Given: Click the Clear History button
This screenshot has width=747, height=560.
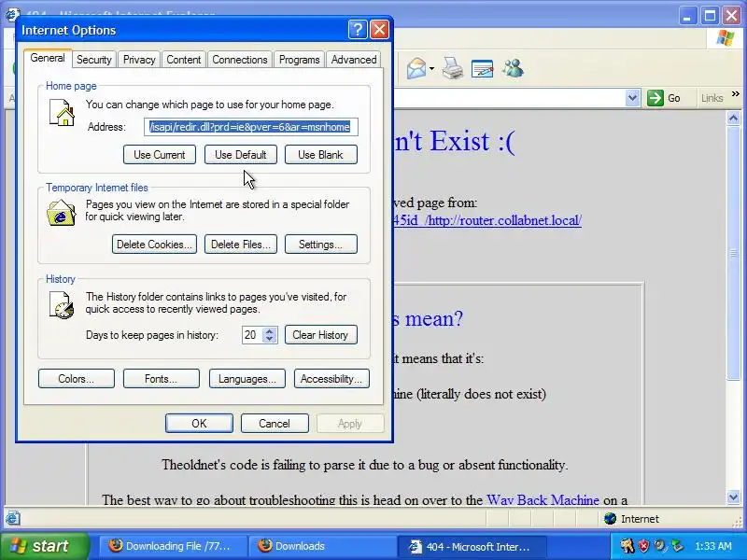Looking at the screenshot, I should click(x=320, y=335).
